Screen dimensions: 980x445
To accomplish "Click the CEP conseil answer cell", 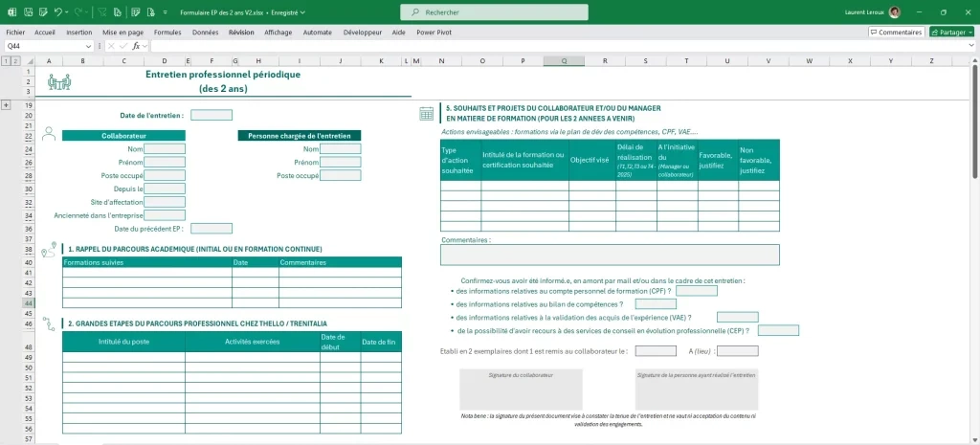I will pos(778,330).
